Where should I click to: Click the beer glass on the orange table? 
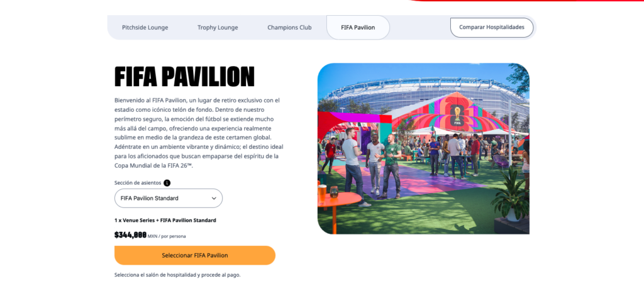[x=322, y=192]
